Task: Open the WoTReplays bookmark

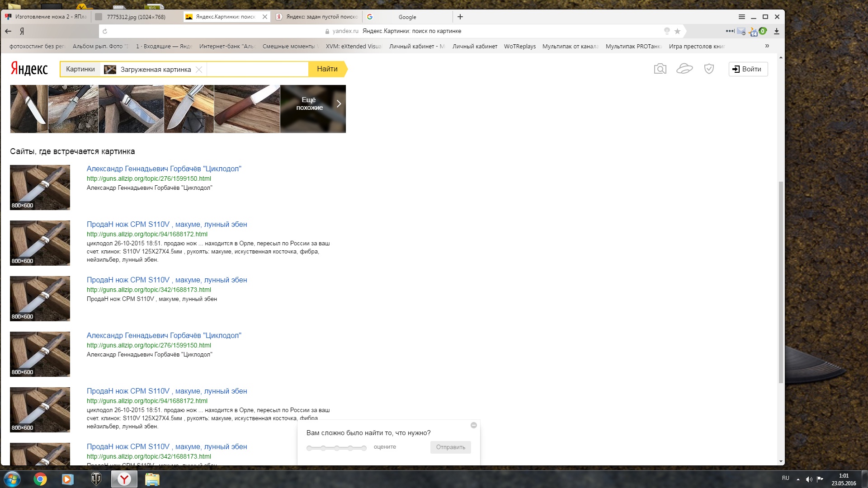Action: pyautogui.click(x=520, y=46)
